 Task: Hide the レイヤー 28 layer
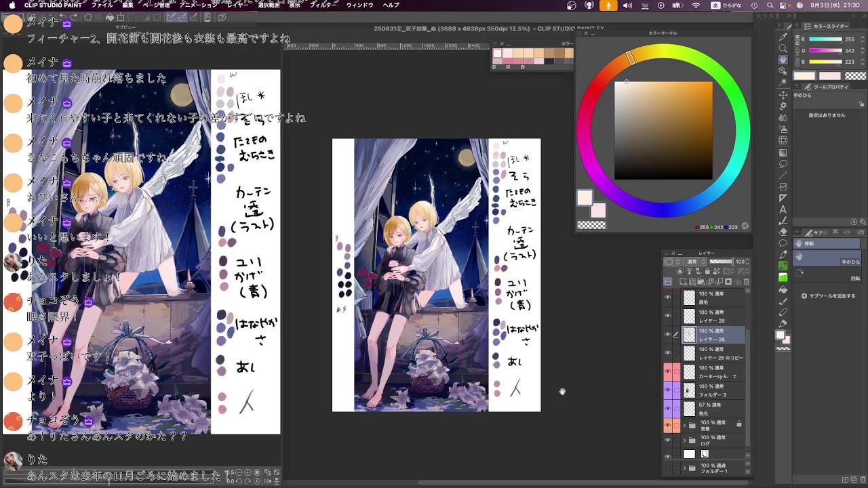click(x=667, y=316)
